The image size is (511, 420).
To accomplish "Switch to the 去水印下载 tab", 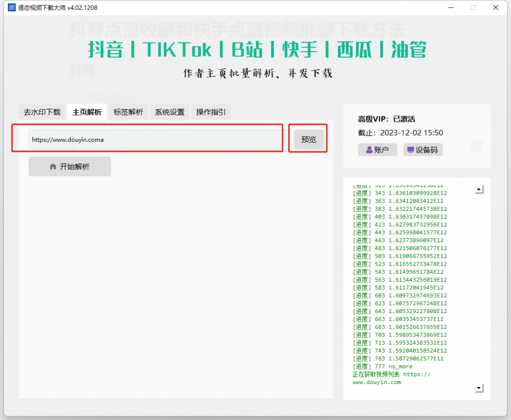I will pos(42,112).
